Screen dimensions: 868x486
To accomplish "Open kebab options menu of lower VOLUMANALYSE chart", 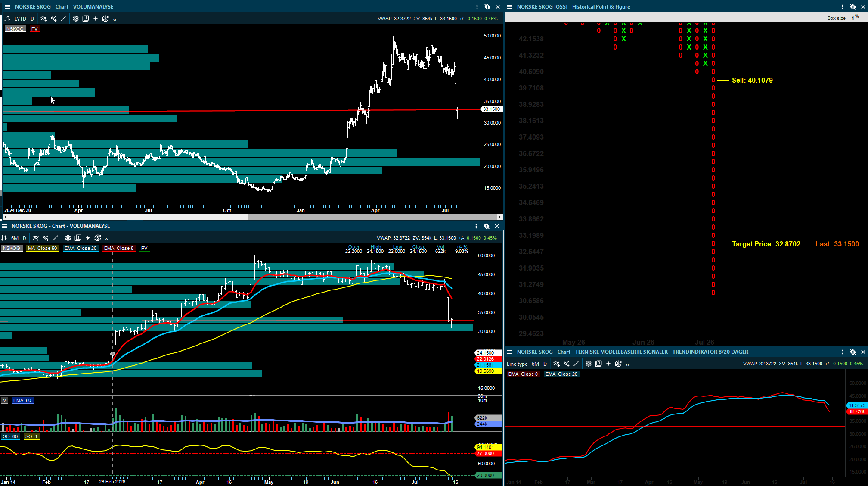I will click(x=476, y=226).
